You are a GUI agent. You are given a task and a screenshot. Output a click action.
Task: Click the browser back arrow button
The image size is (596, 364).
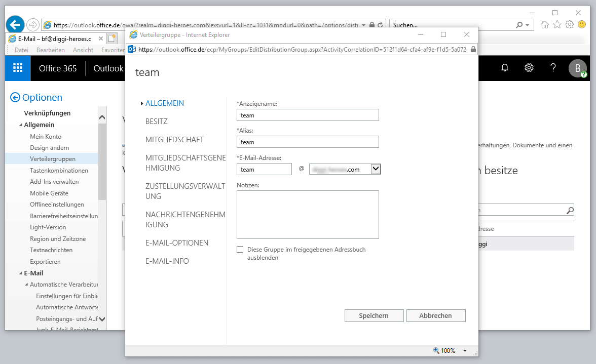pyautogui.click(x=15, y=24)
